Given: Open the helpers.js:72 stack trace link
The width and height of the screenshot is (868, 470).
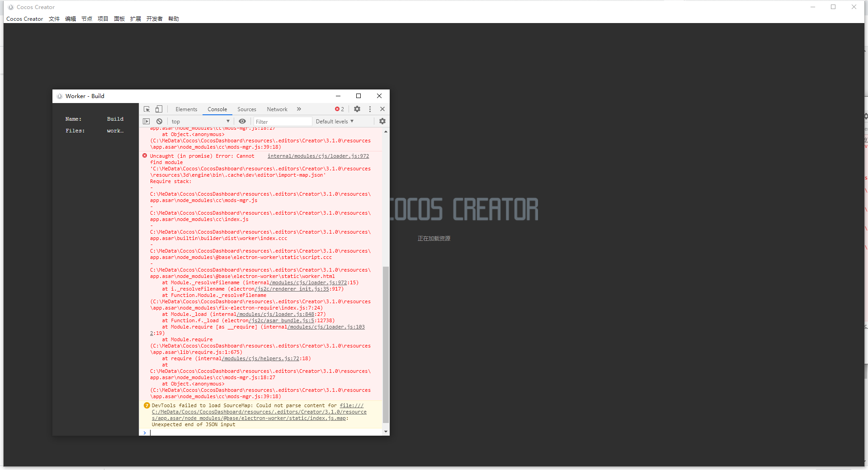Looking at the screenshot, I should 260,358.
